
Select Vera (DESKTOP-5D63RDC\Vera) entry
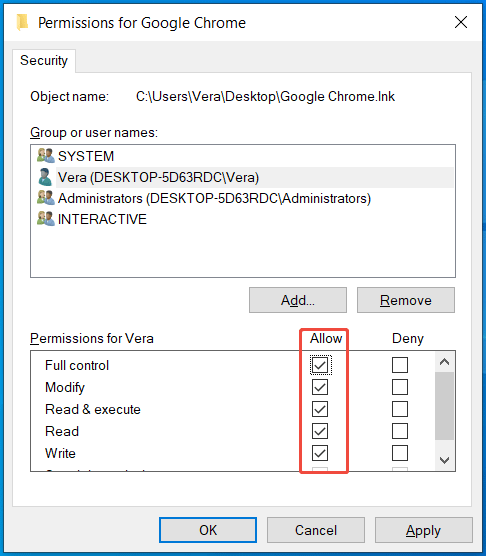pos(158,177)
